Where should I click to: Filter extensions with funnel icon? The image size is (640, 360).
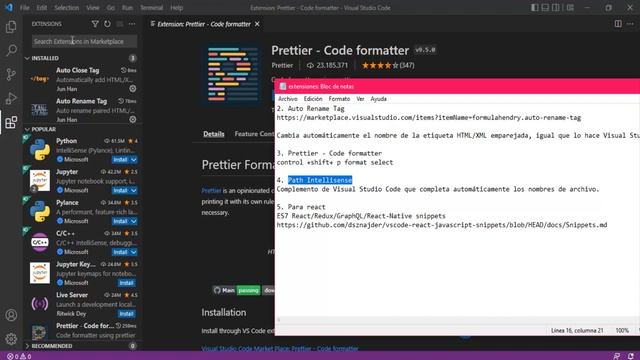coord(95,24)
